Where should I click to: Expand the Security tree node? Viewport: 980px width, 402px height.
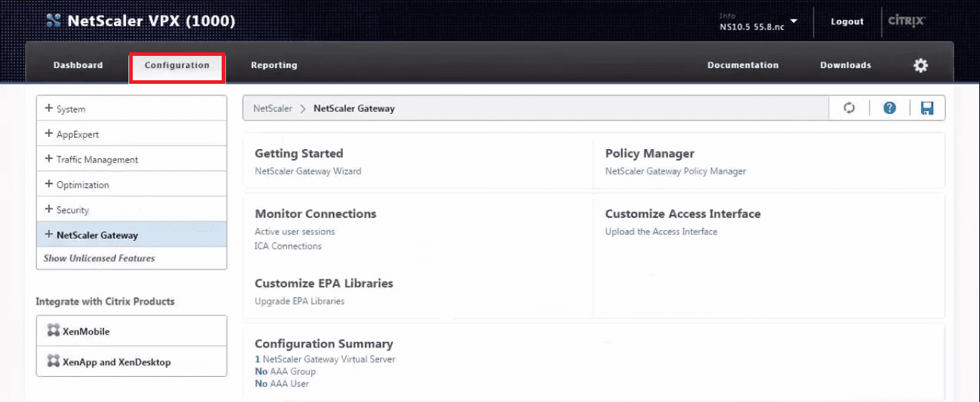pyautogui.click(x=49, y=209)
